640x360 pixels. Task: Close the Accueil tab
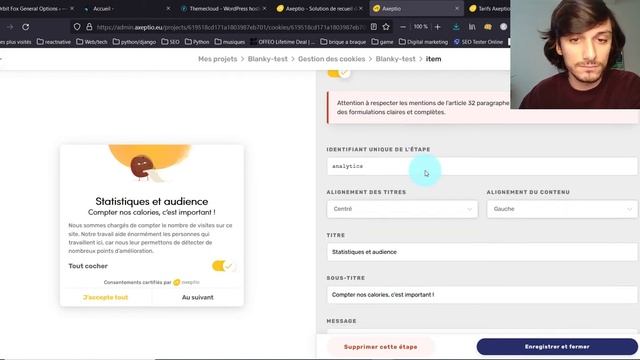pos(168,9)
